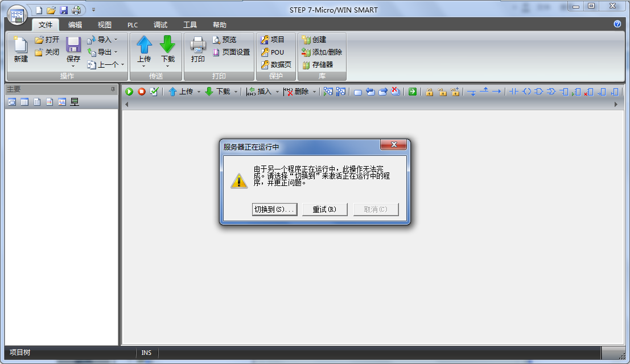Click 创建 (Create) library icon
Viewport: 630px width, 364px height.
tap(306, 40)
